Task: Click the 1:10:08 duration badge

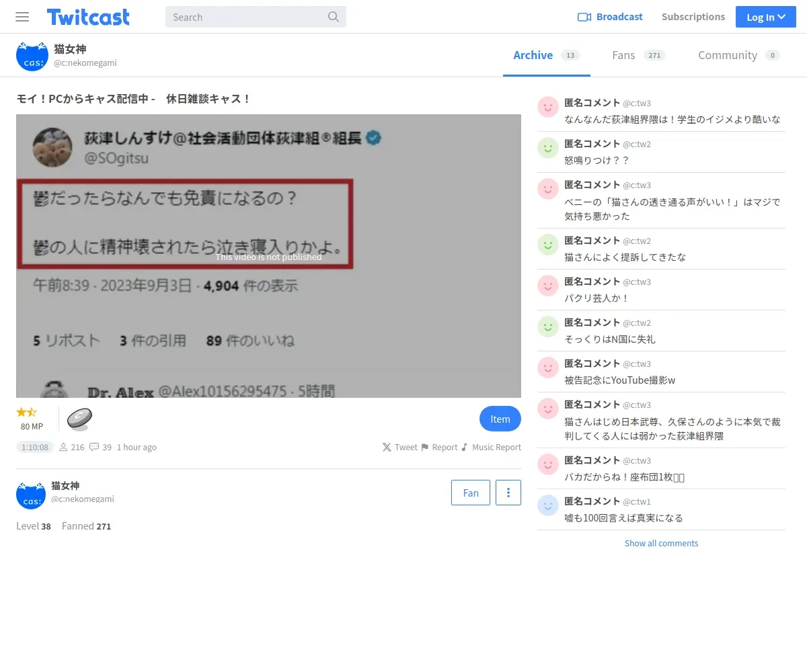Action: (x=35, y=447)
